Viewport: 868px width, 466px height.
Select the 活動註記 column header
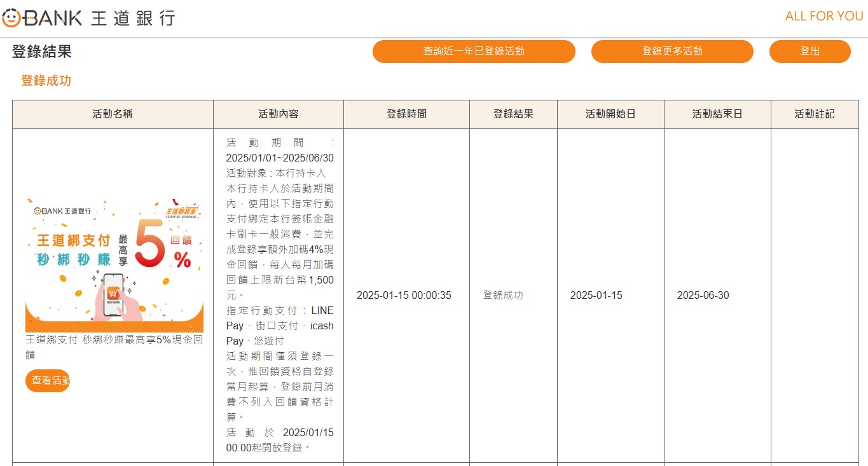click(814, 114)
